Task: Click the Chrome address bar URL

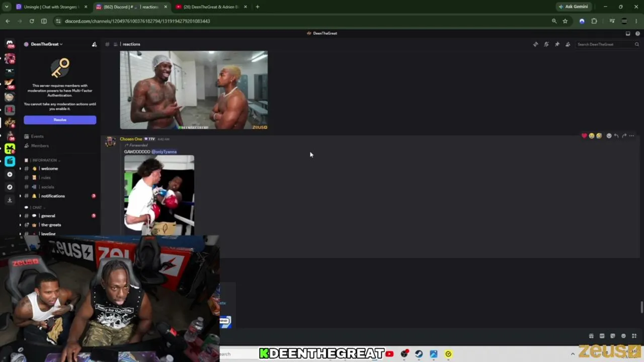Action: (x=137, y=21)
